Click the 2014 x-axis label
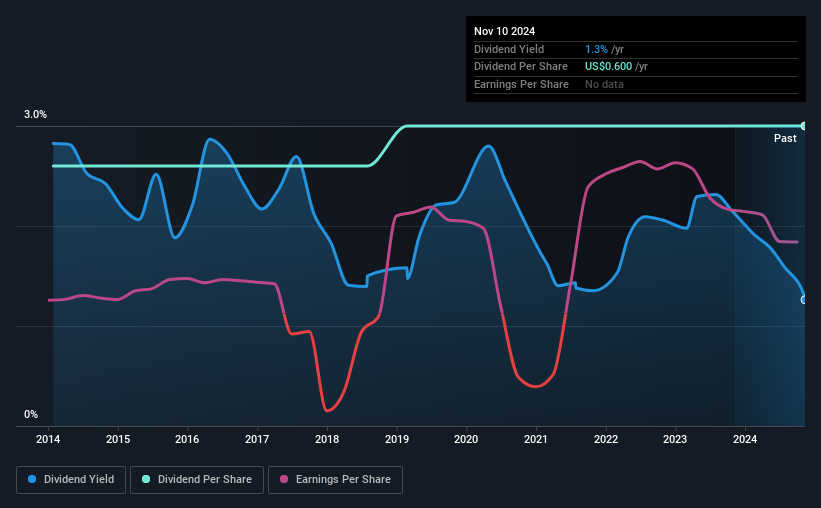This screenshot has height=508, width=821. 48,439
